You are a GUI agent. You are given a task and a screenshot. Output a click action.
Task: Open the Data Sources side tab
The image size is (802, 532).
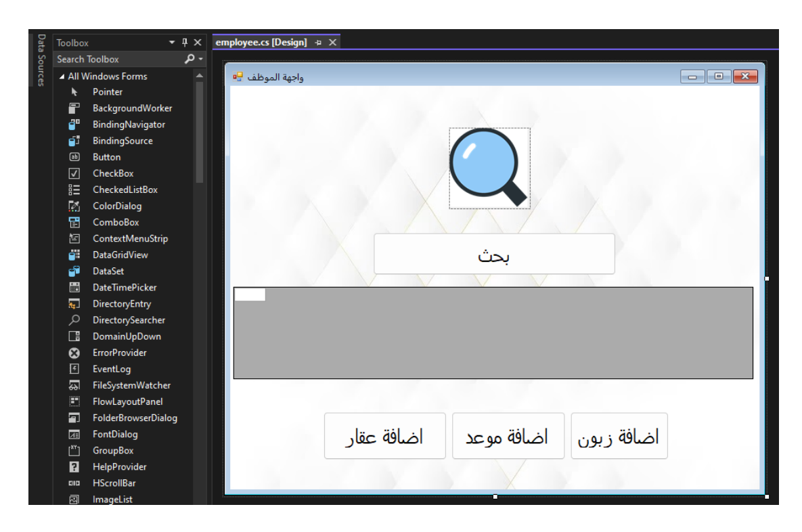pos(41,60)
